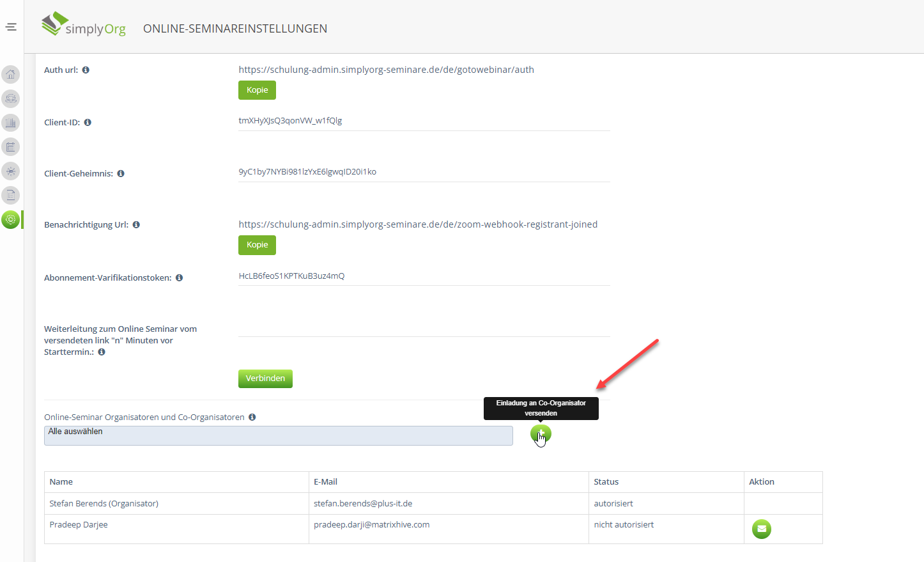Copy the Benachrichtigung Url via Kopie button
The height and width of the screenshot is (562, 924).
point(257,245)
